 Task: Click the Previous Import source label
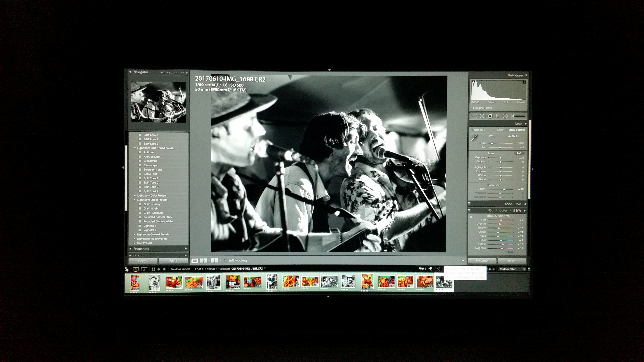[x=180, y=269]
